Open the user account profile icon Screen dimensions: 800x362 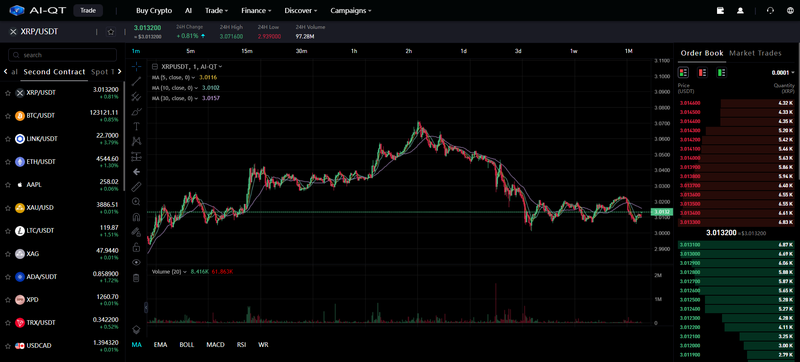click(x=740, y=10)
